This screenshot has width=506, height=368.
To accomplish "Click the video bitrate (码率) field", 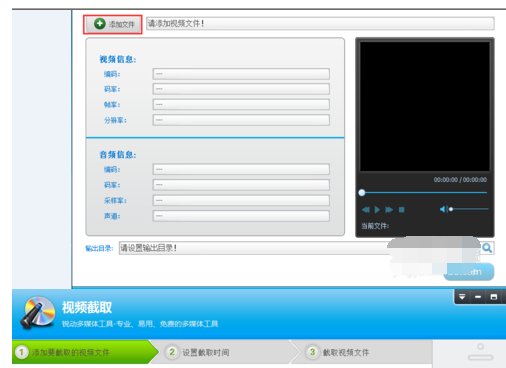I will pyautogui.click(x=241, y=89).
